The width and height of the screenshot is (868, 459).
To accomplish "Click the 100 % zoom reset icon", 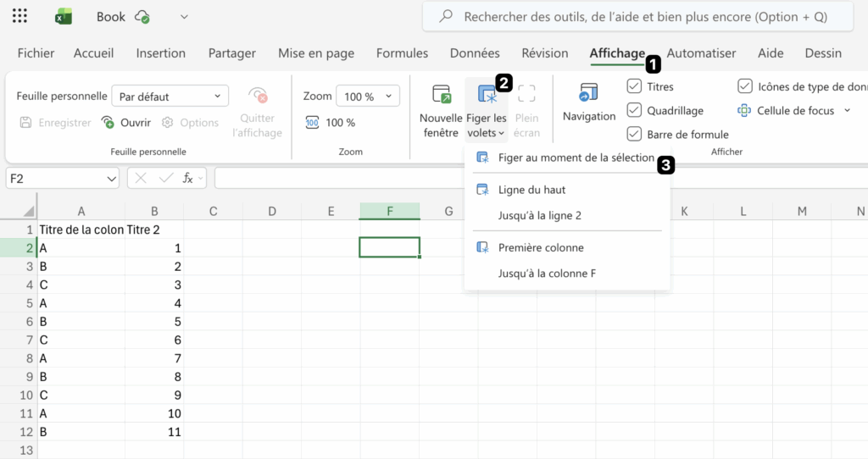I will pos(312,123).
